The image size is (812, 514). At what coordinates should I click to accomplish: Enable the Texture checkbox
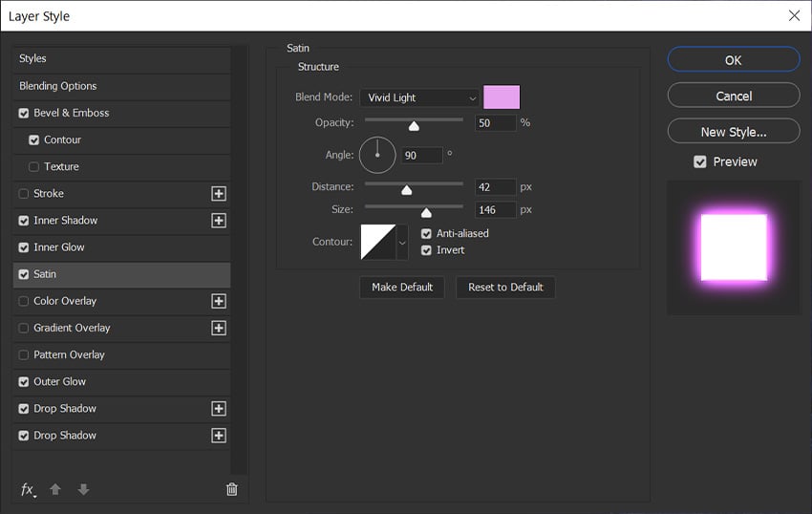coord(34,167)
